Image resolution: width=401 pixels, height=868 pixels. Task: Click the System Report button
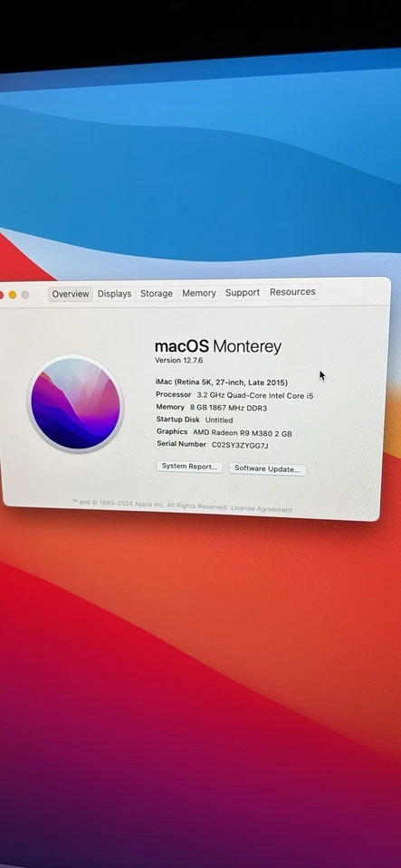(189, 467)
